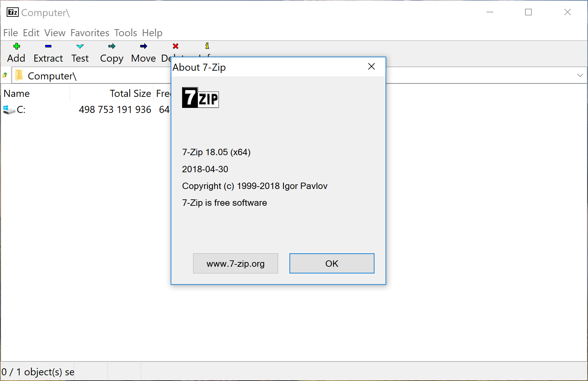Click the status bar '0 / 1 object(s)' text
This screenshot has width=588, height=381.
click(x=37, y=372)
